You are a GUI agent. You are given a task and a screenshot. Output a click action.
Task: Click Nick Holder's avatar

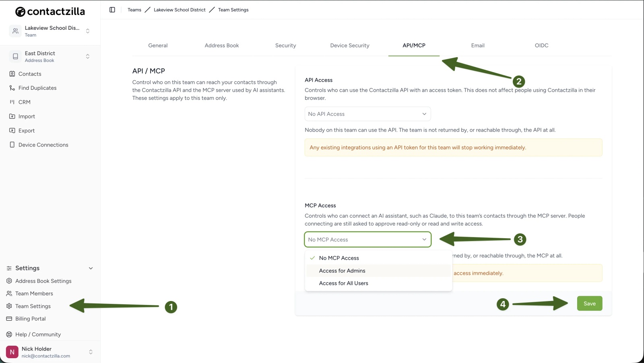[12, 352]
